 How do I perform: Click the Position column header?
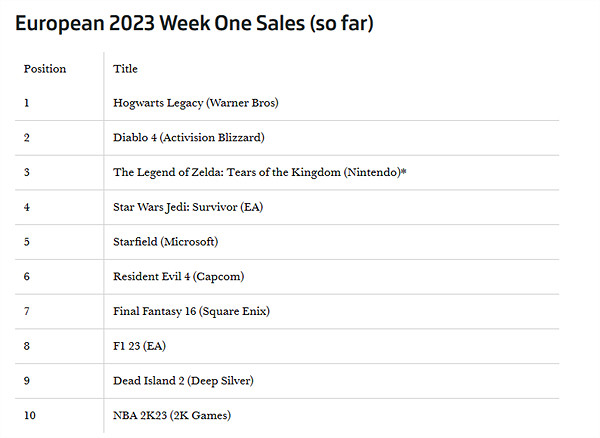(x=45, y=69)
